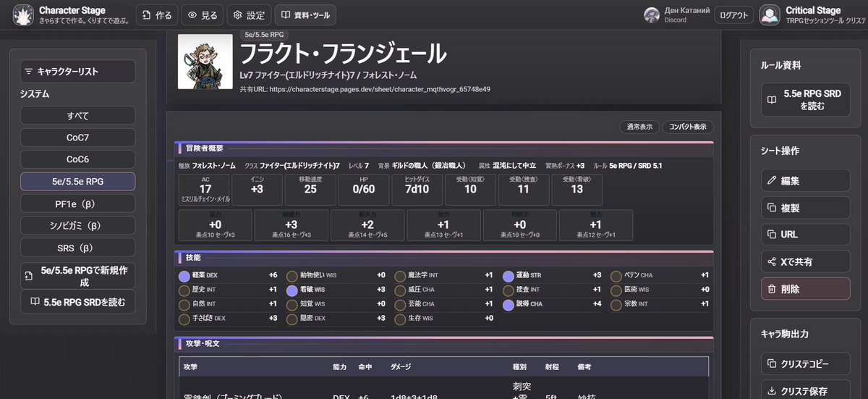Open the キャラクターリスト character list button
Image resolution: width=868 pixels, height=399 pixels.
coord(77,72)
